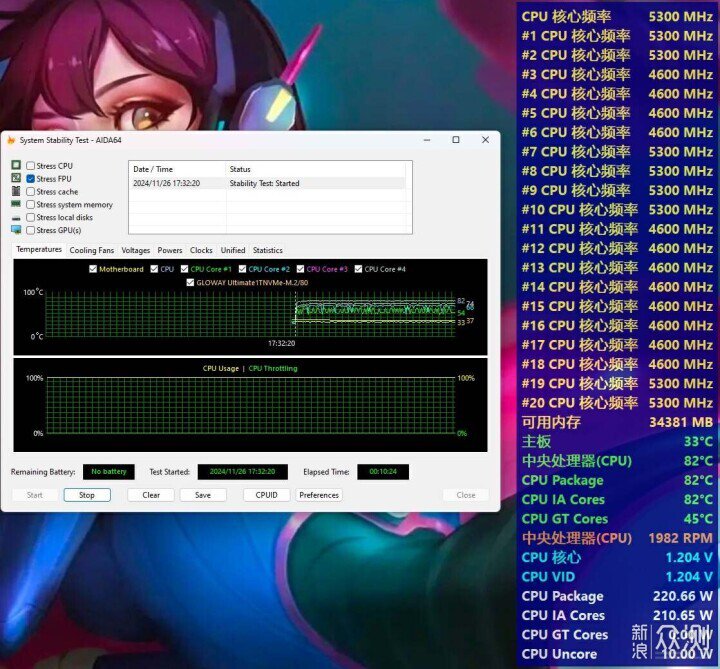Click CPU GT Cores 45°C sensor row
This screenshot has height=669, width=720.
point(617,519)
